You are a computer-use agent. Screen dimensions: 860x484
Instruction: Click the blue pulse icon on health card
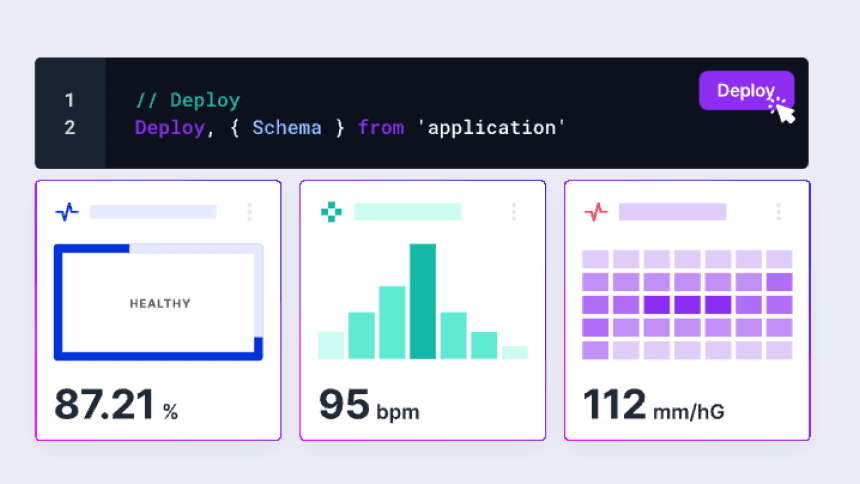pos(67,212)
